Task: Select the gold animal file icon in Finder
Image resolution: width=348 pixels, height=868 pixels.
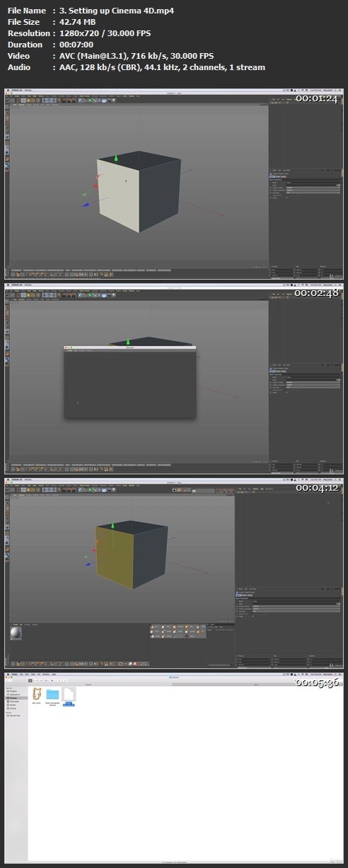Action: pos(36,694)
